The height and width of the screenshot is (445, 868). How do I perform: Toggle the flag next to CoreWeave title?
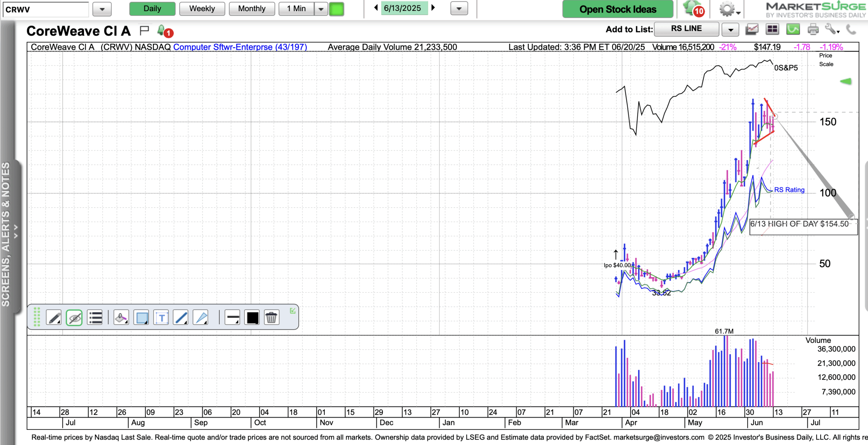coord(144,31)
